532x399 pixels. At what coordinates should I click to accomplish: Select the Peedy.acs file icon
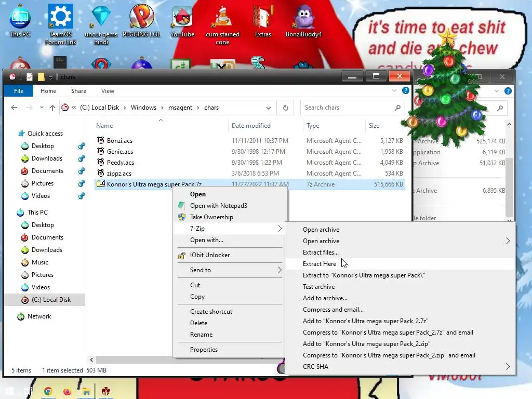[100, 162]
